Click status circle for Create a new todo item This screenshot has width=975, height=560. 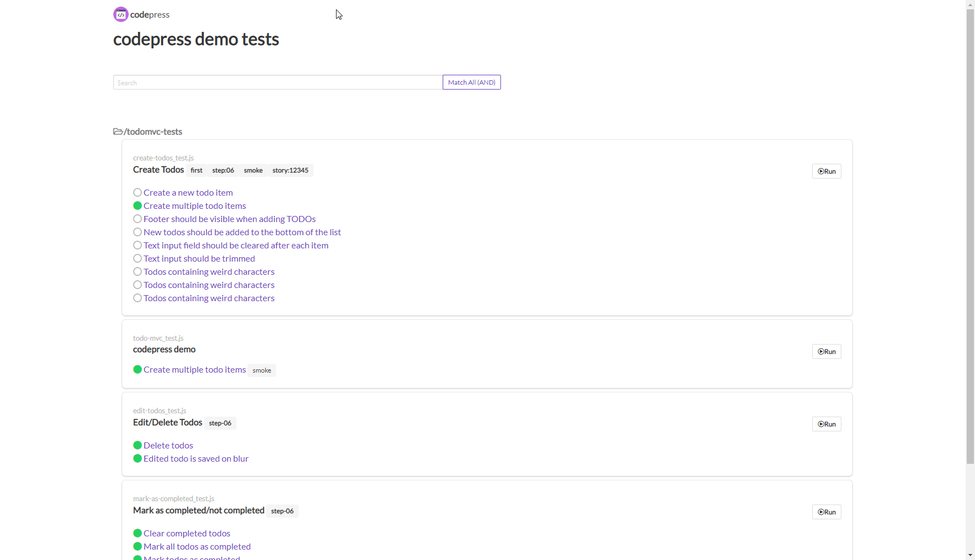[x=137, y=192]
